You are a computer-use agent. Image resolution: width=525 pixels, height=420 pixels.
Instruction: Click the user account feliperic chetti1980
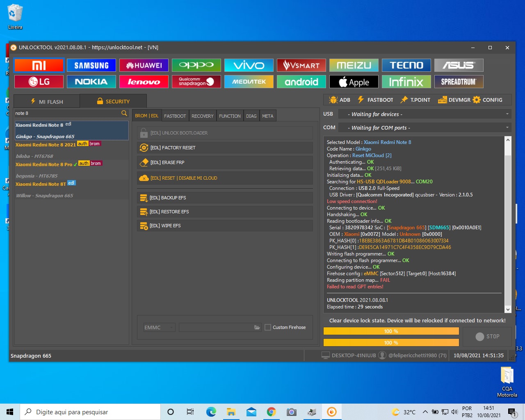tap(412, 355)
